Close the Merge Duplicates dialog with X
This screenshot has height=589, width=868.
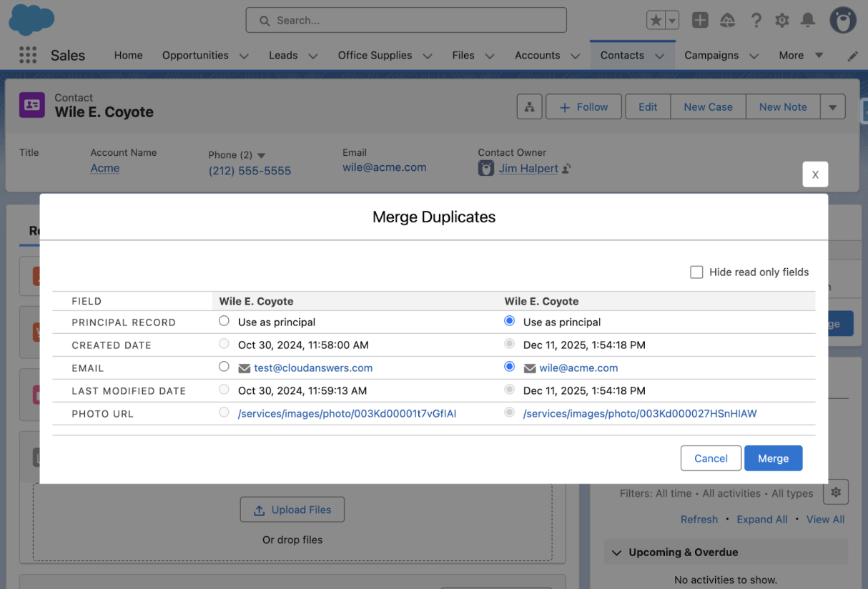[x=815, y=174]
